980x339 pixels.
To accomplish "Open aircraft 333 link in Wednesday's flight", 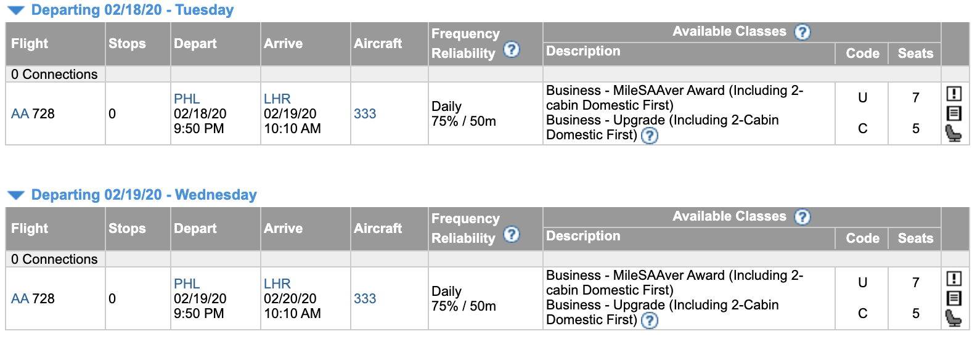I will pos(365,299).
